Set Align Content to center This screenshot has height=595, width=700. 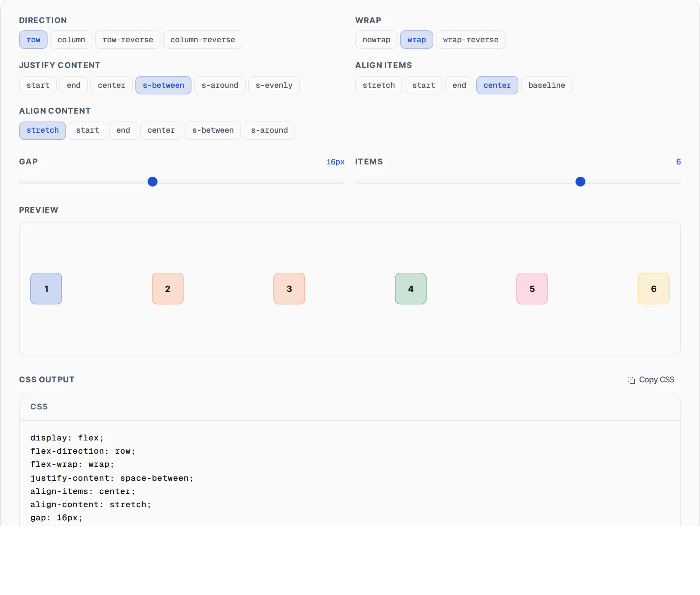click(x=161, y=130)
